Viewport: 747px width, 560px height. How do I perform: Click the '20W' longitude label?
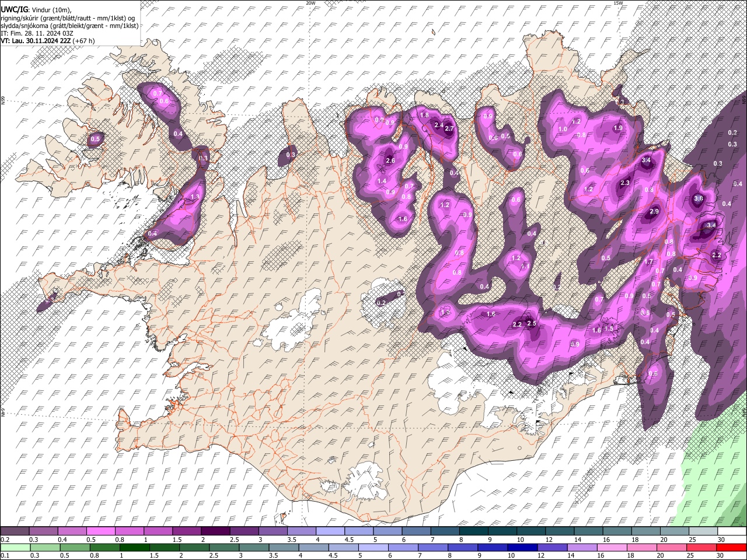pyautogui.click(x=310, y=3)
